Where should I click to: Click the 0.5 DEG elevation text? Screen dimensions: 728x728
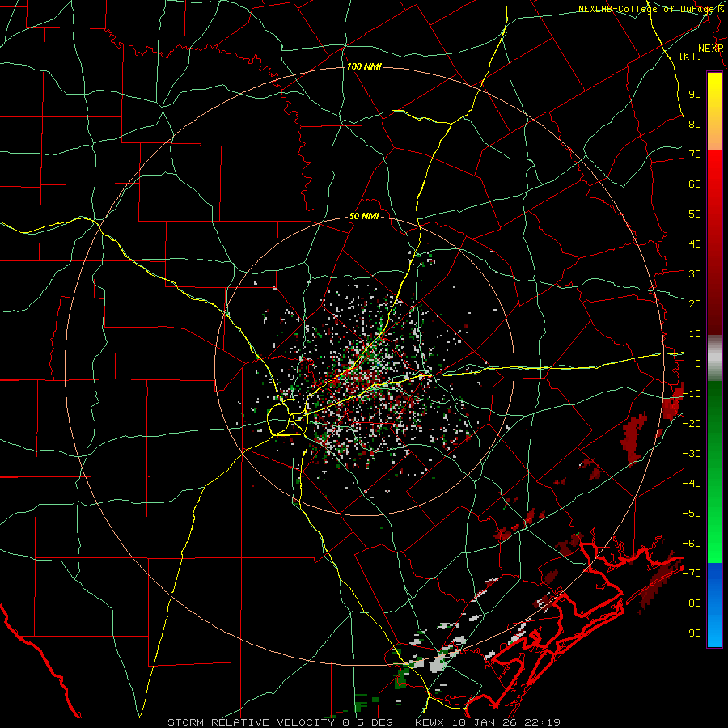click(x=368, y=722)
